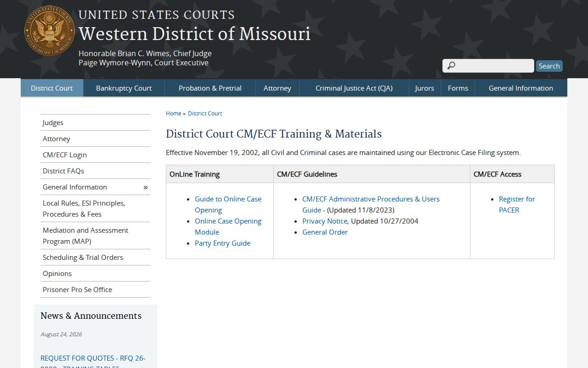Go to the Attorney nav tab
Viewport: 588px width, 368px height.
(277, 88)
